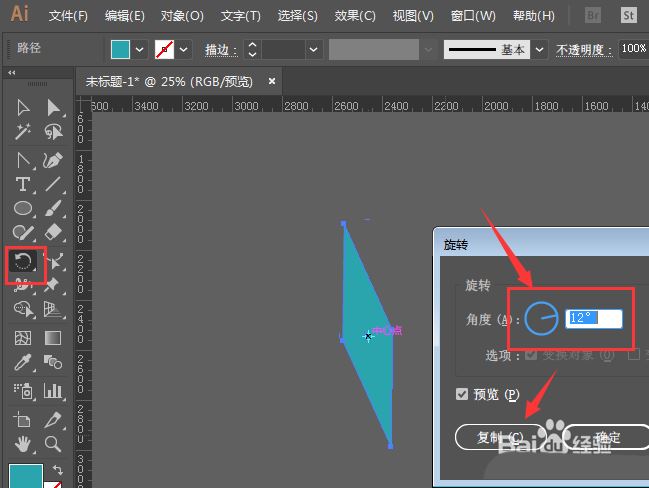Open Adobe Bridge via Br icon
649x488 pixels.
pos(593,16)
